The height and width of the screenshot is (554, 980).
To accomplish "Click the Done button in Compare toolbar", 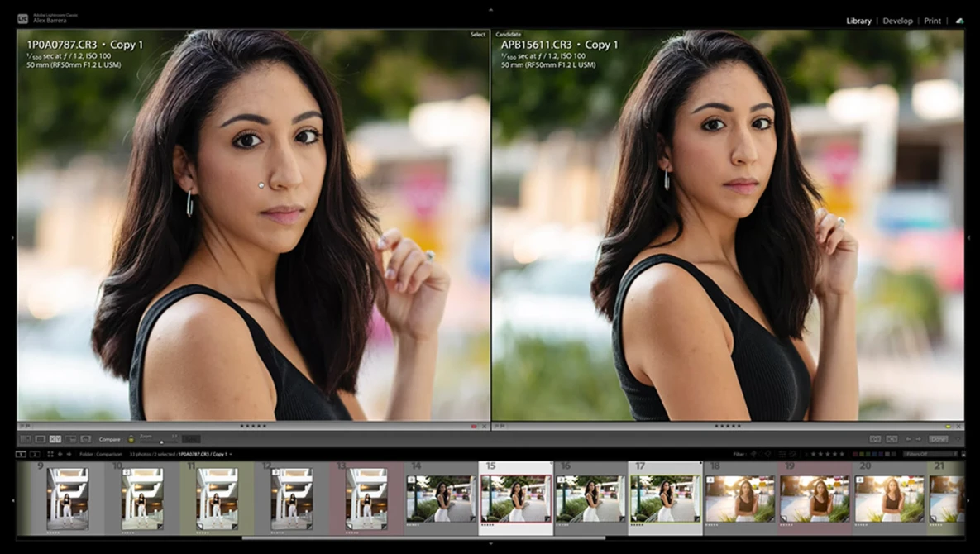I will (x=938, y=439).
